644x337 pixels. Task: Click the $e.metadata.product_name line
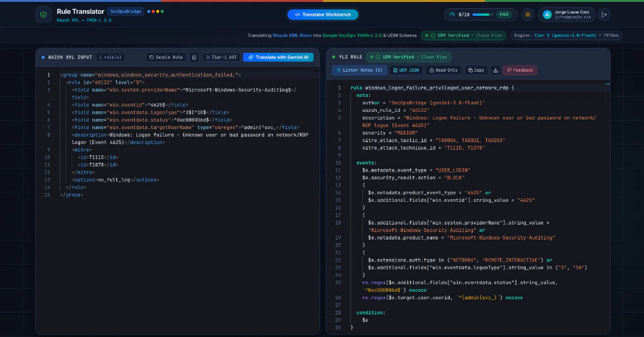(461, 238)
